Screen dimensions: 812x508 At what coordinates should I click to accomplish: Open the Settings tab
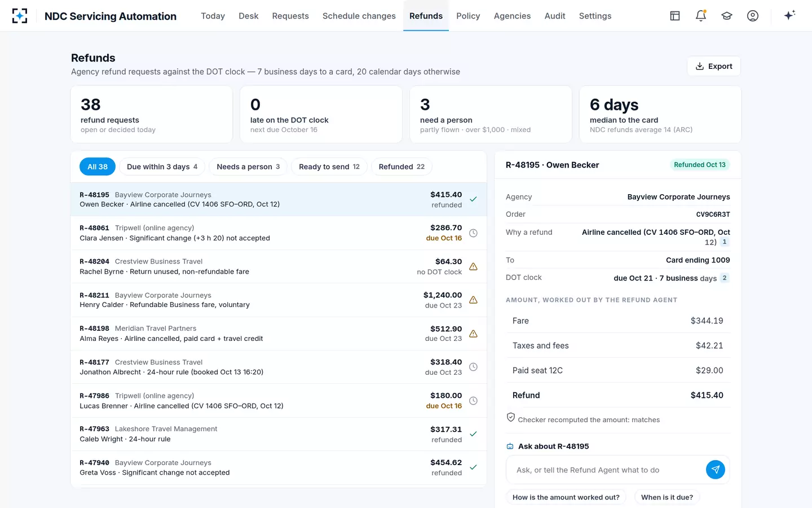pyautogui.click(x=595, y=16)
